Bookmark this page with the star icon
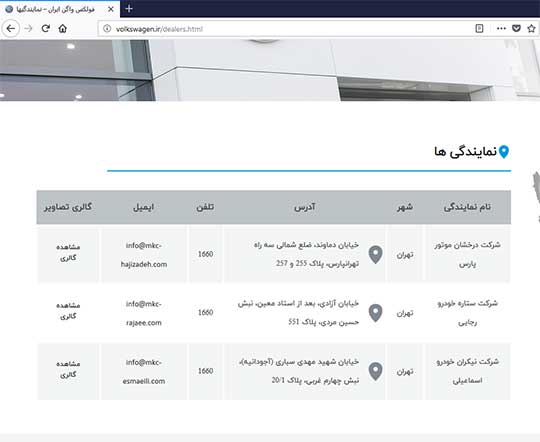This screenshot has height=442, width=540. 531,29
